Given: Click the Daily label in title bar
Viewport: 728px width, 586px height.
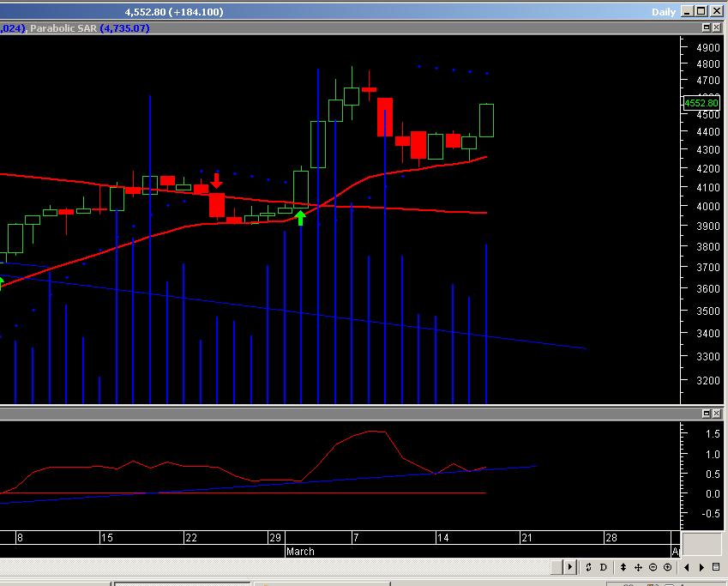Looking at the screenshot, I should (664, 11).
